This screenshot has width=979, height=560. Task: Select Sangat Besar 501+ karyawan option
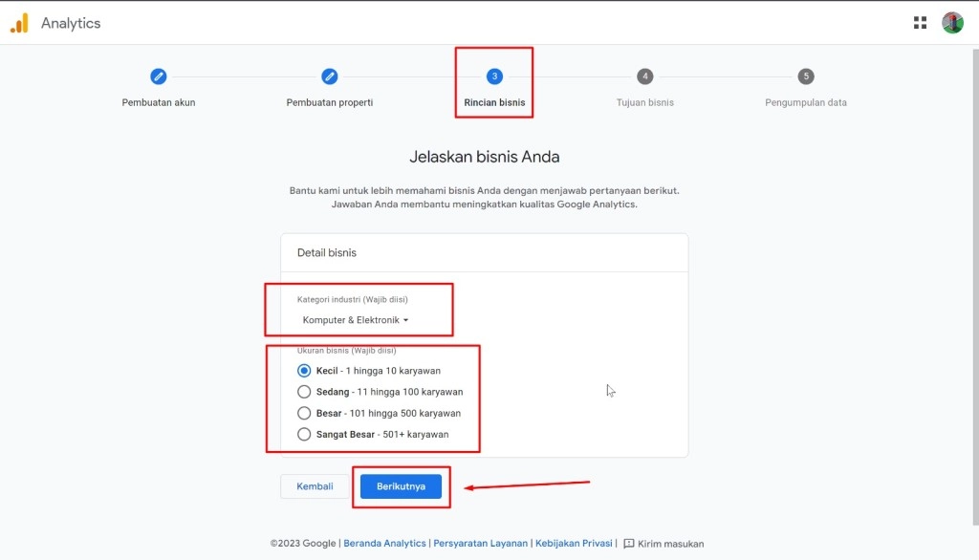coord(304,434)
